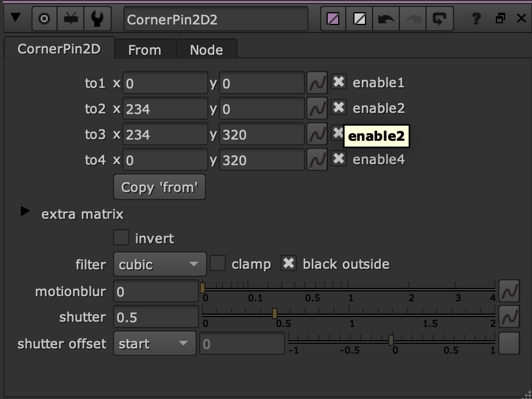Switch to the Node tab

tap(206, 49)
